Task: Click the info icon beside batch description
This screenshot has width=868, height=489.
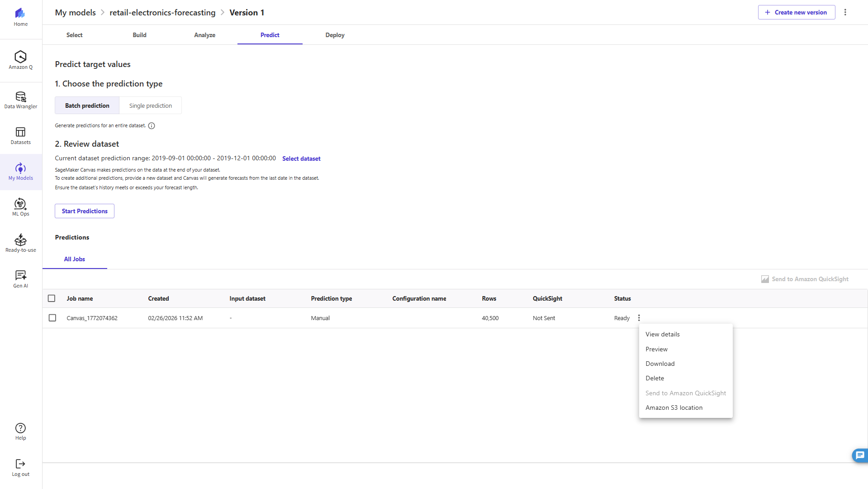Action: pos(152,126)
